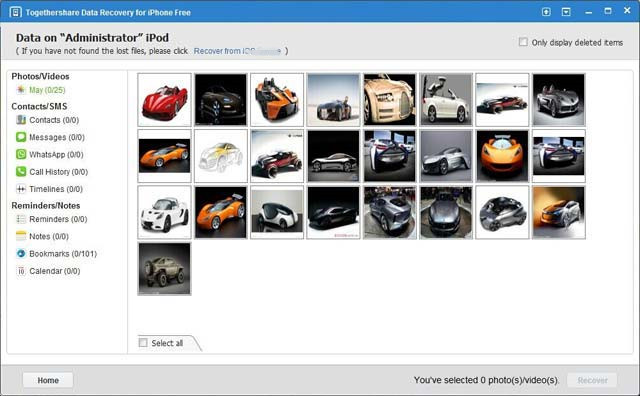The width and height of the screenshot is (640, 396).
Task: Select the cream vintage-style Bugatti front thumbnail
Action: [x=390, y=100]
